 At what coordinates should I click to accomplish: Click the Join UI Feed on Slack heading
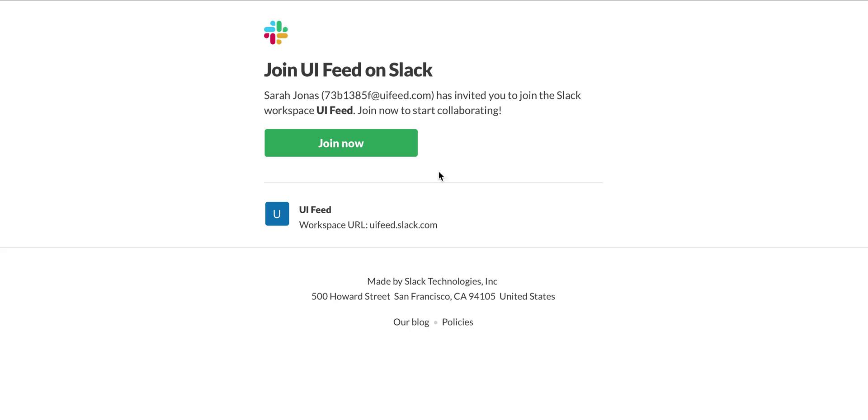coord(348,70)
